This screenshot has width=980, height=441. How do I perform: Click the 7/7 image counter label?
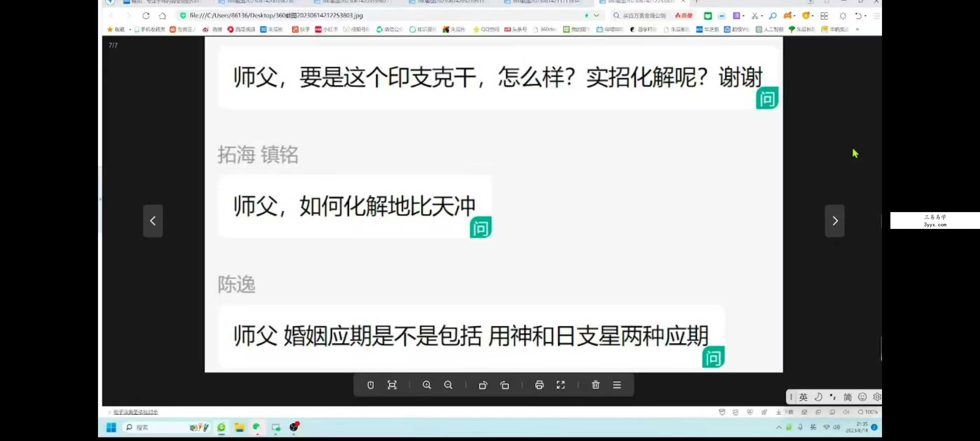[113, 45]
